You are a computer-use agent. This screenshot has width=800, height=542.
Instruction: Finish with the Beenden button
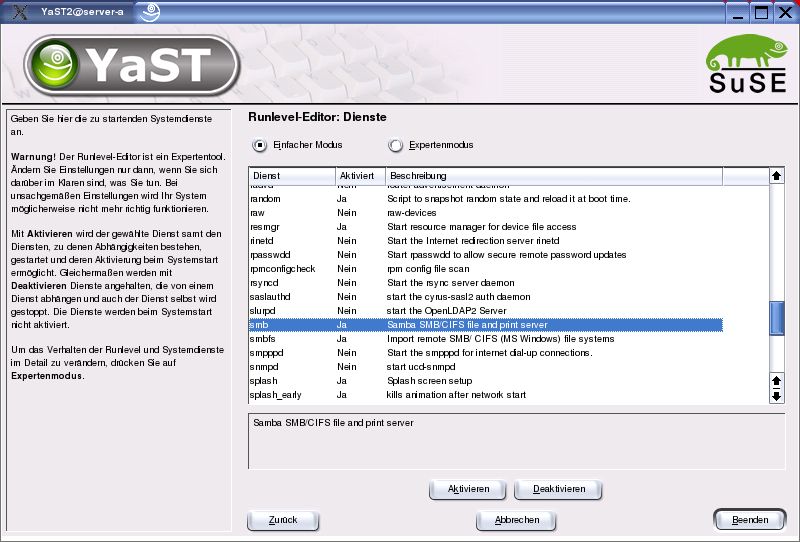[749, 520]
